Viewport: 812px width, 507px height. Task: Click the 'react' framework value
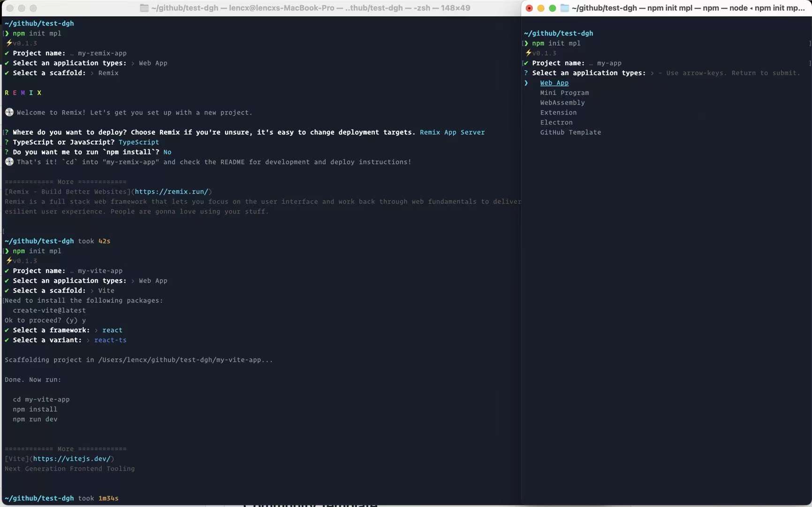(112, 330)
